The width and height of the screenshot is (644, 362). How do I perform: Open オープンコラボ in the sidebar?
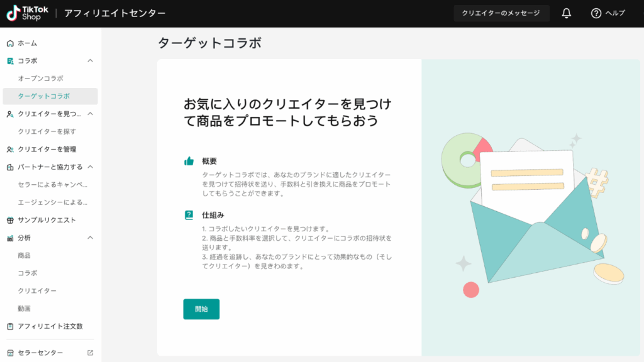click(40, 79)
